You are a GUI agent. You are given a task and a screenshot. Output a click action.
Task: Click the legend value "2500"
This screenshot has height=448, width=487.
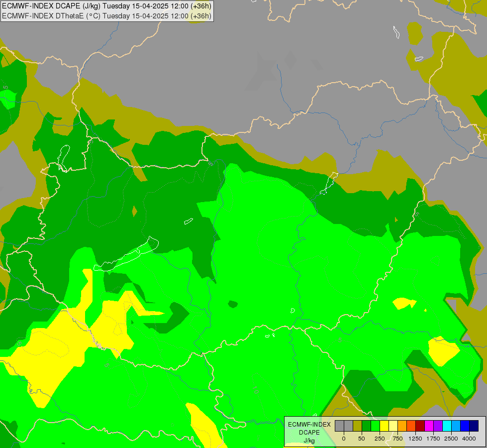(x=451, y=439)
